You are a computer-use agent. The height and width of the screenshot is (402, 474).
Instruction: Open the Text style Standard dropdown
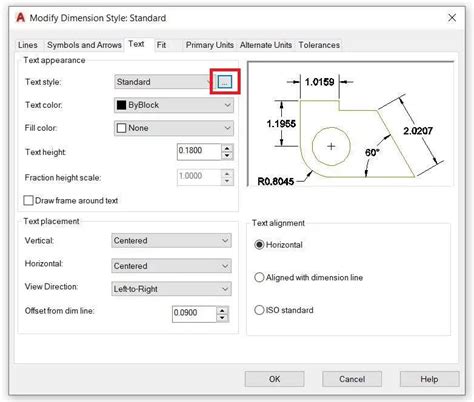[164, 82]
